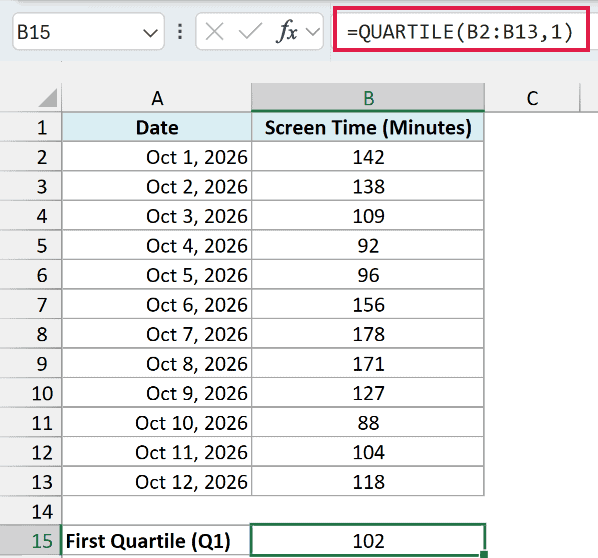The width and height of the screenshot is (598, 558).
Task: Select the cell Oct 7, 2026
Action: 157,334
